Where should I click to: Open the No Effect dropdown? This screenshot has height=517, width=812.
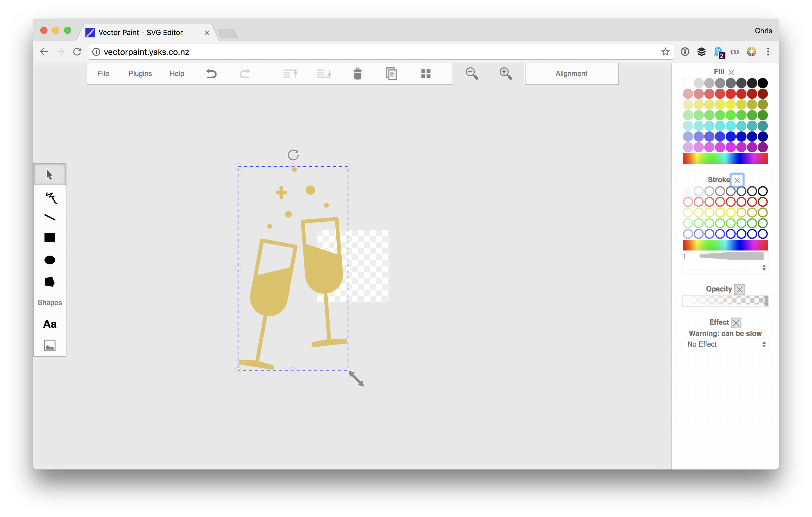[725, 344]
